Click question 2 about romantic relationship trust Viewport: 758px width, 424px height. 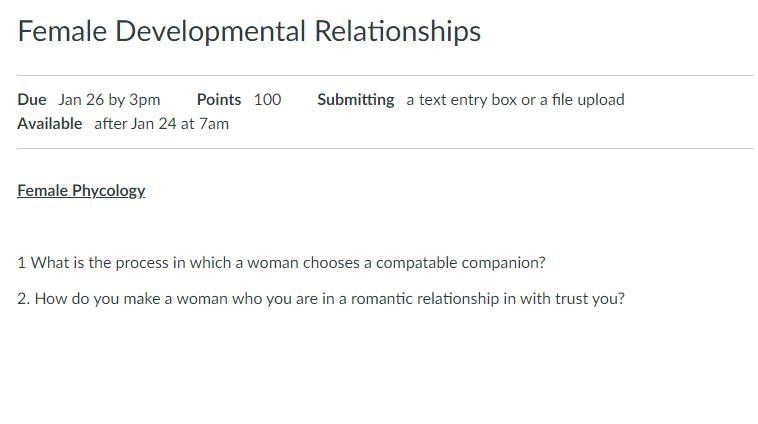321,299
